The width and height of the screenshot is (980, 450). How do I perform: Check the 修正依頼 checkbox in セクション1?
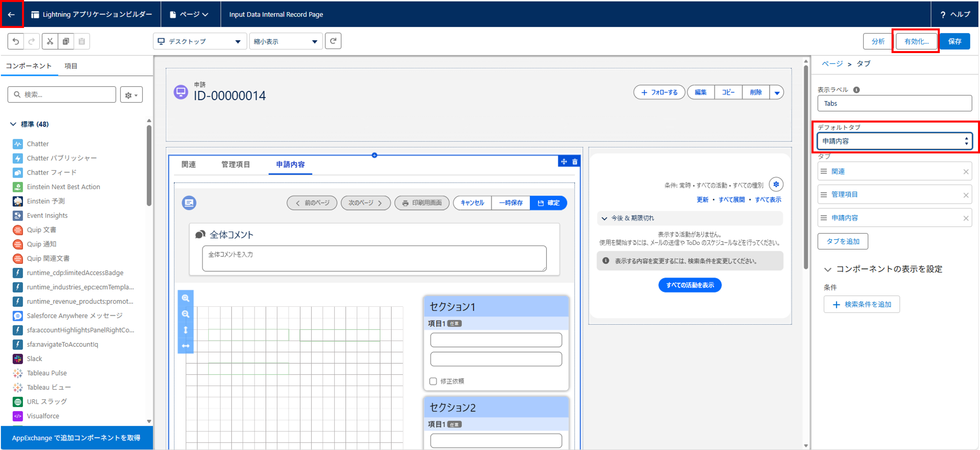tap(433, 381)
